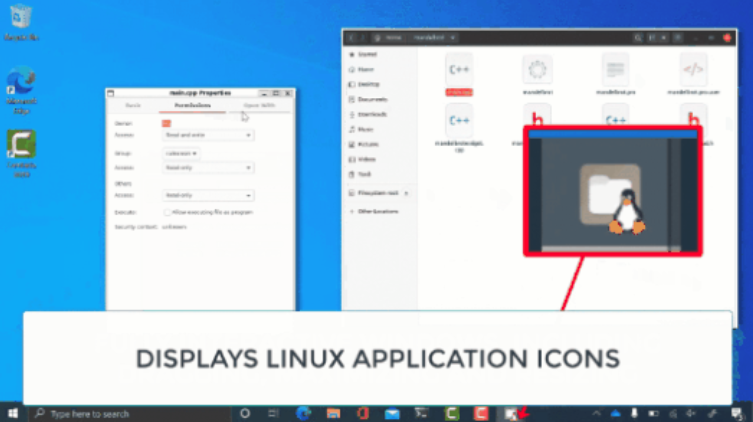Open Mail app on the taskbar
The width and height of the screenshot is (753, 422).
tap(392, 413)
